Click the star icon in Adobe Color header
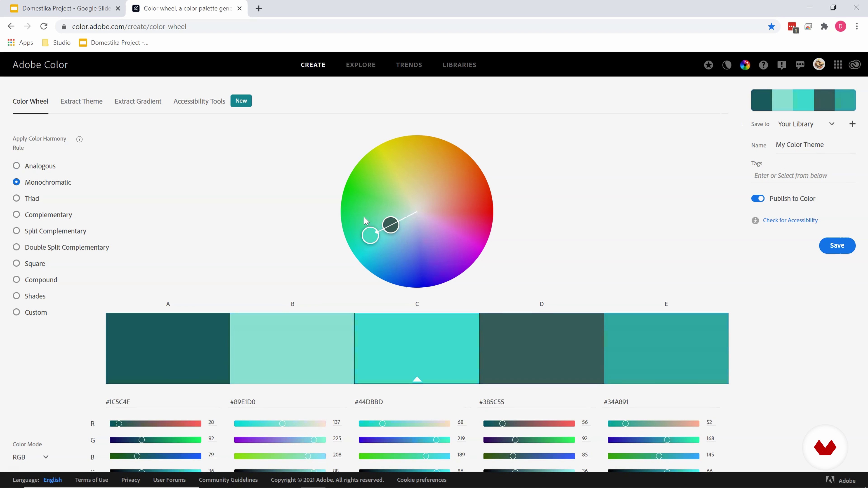This screenshot has width=868, height=488. pyautogui.click(x=708, y=65)
